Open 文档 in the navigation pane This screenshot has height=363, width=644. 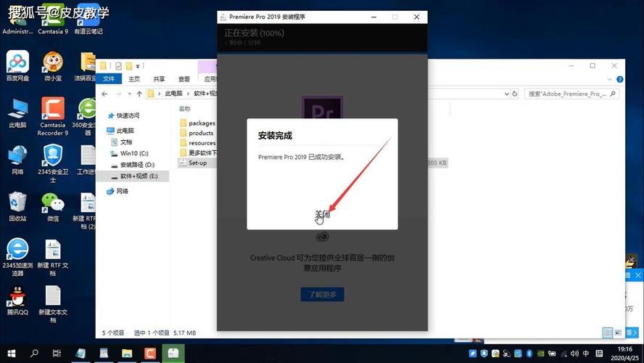pos(122,142)
